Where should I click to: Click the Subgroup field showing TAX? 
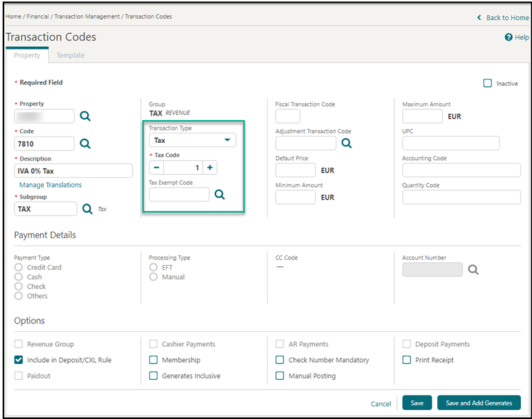pyautogui.click(x=45, y=209)
